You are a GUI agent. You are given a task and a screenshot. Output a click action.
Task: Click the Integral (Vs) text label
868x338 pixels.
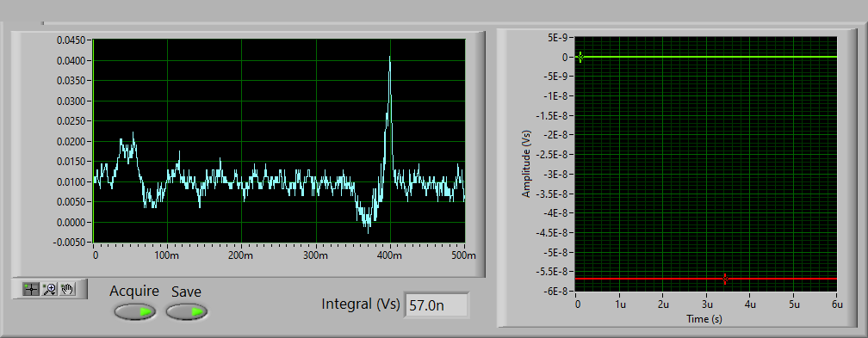point(360,304)
